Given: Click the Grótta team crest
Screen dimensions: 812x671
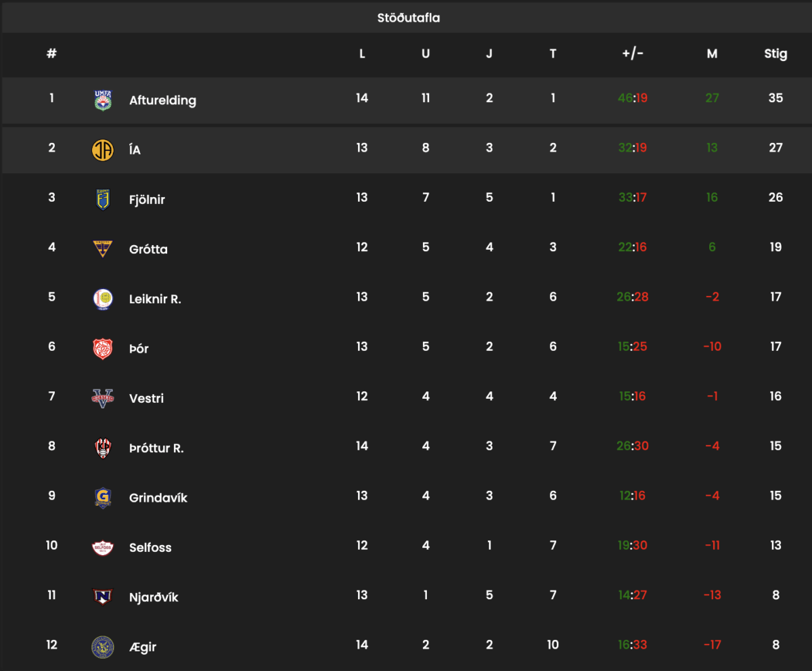Looking at the screenshot, I should click(103, 249).
